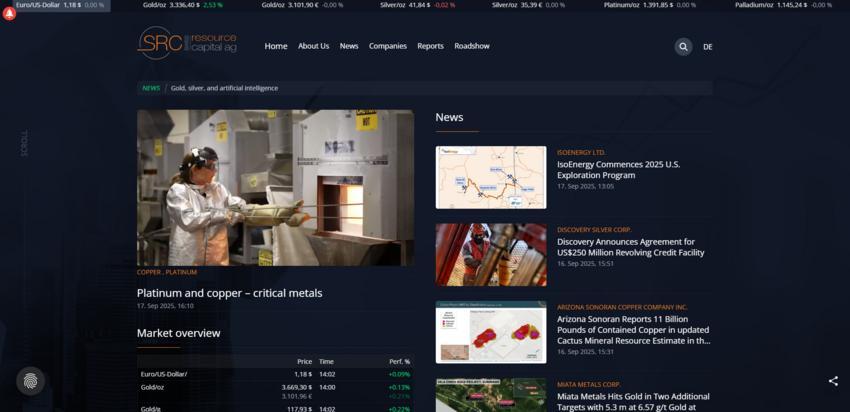Click the MIATA METALS CORP. company label
The height and width of the screenshot is (412, 850).
click(589, 384)
